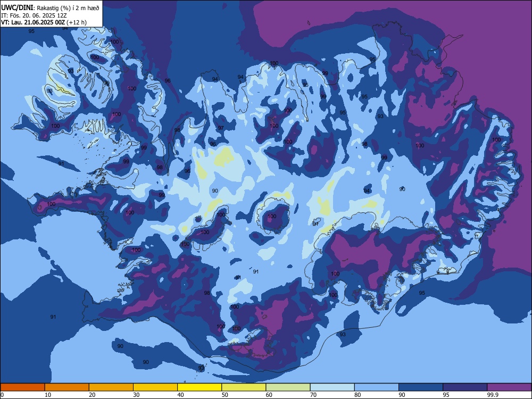Select the 60–70 pale green legend swatch
This screenshot has height=399, width=532.
click(288, 387)
